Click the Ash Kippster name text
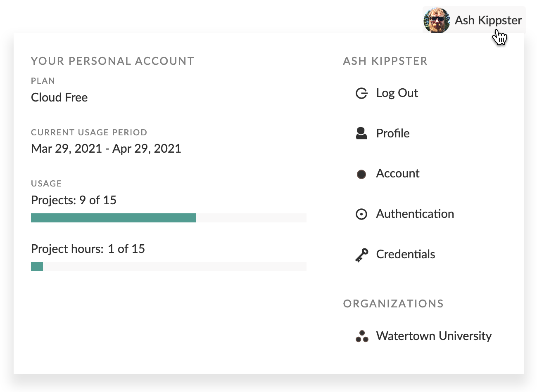 click(488, 20)
